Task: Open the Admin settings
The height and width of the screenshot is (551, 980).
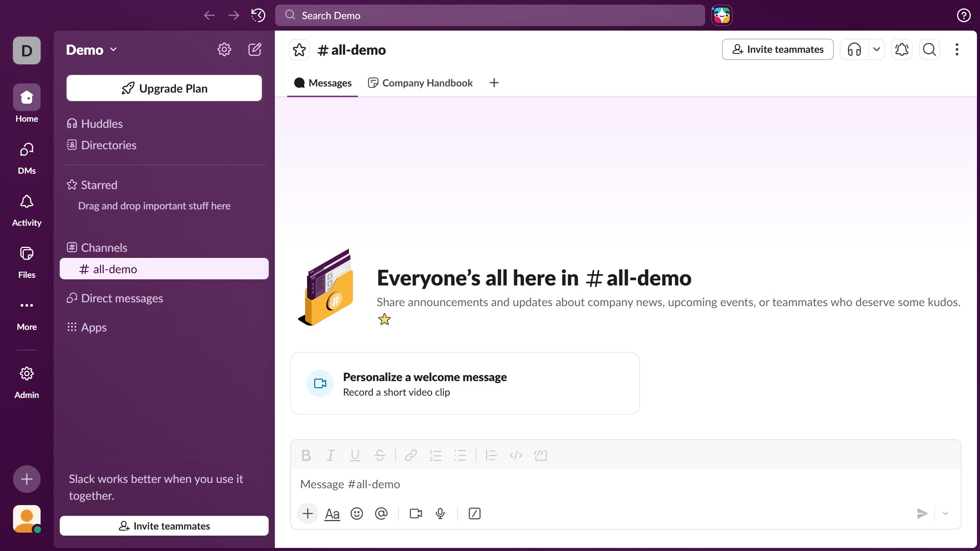Action: 27,382
